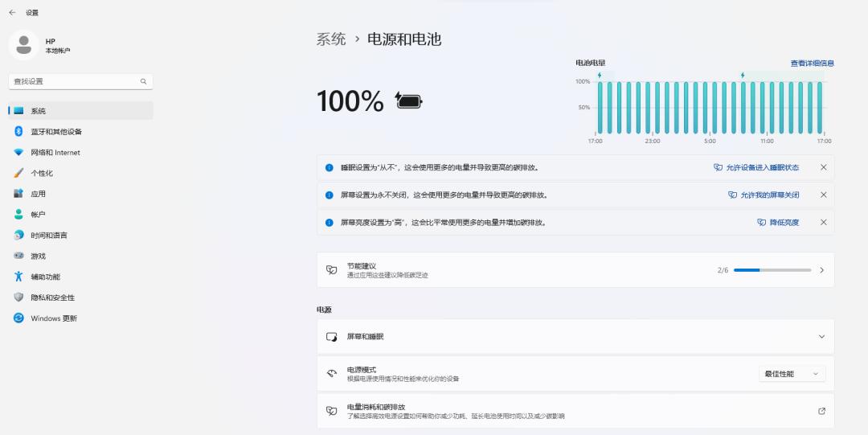Viewport: 868px width, 435px height.
Task: Open the power mode dropdown
Action: (x=792, y=374)
